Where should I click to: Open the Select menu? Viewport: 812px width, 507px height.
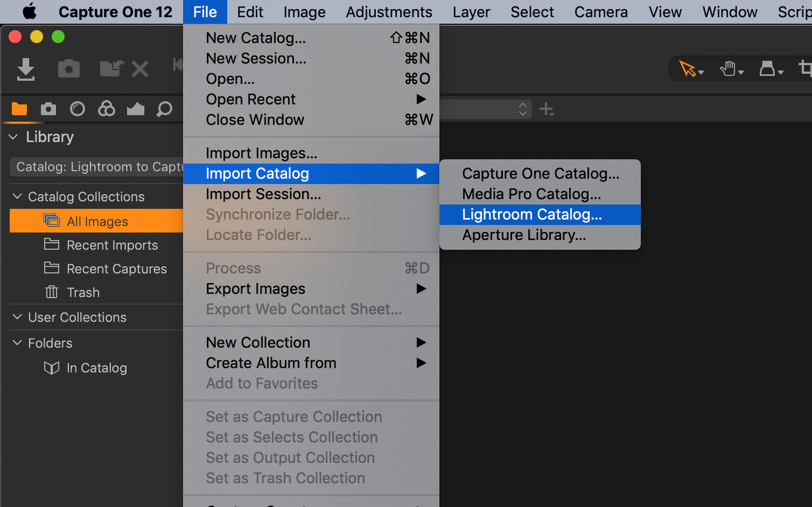coord(532,12)
